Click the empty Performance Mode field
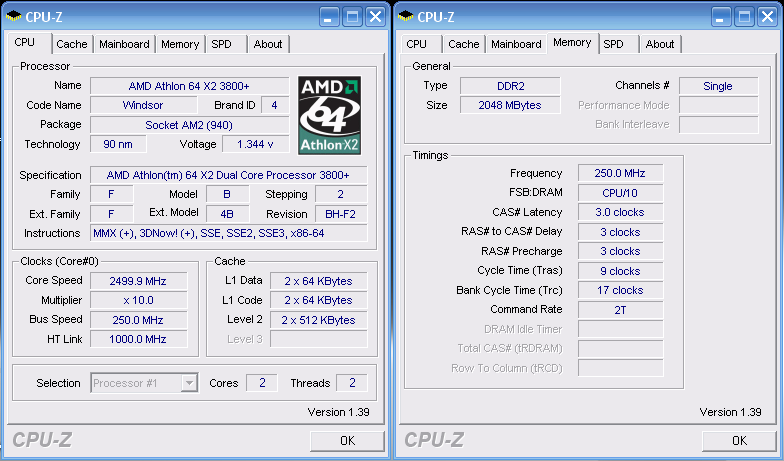The image size is (784, 461). click(718, 105)
